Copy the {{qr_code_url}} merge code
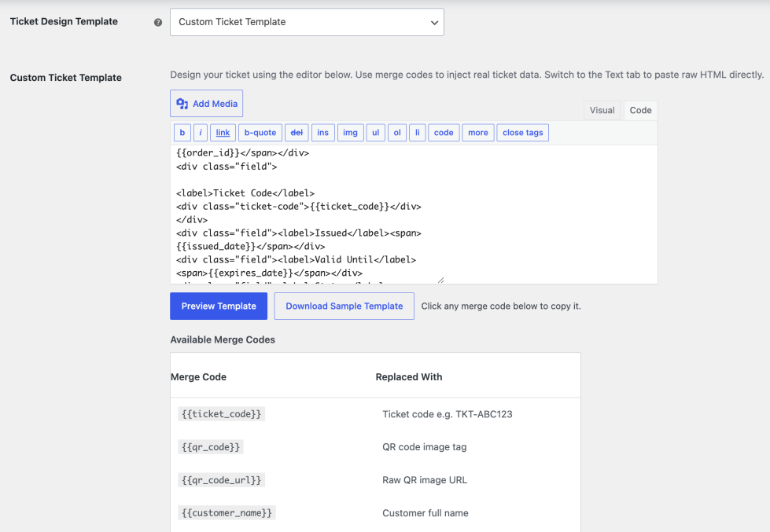 pos(222,480)
